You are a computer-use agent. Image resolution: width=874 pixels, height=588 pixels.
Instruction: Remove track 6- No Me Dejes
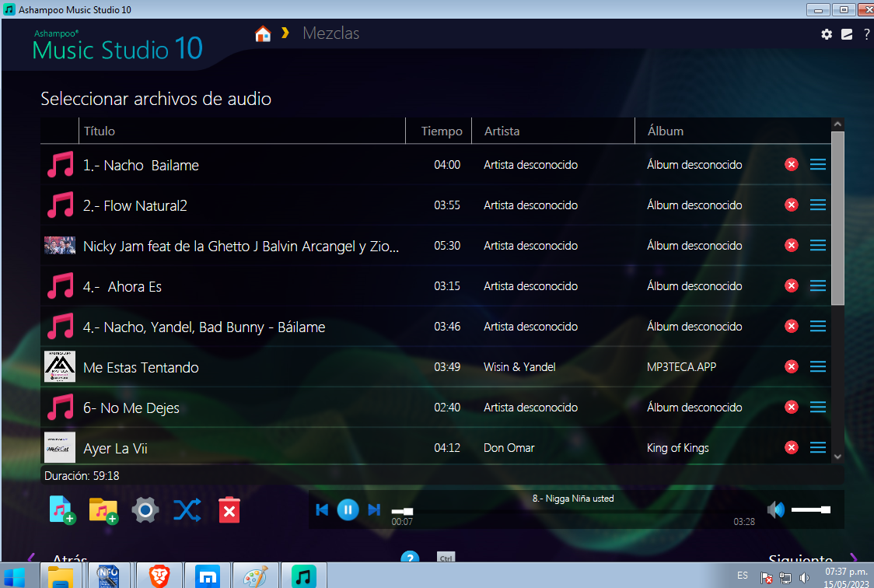(x=792, y=407)
